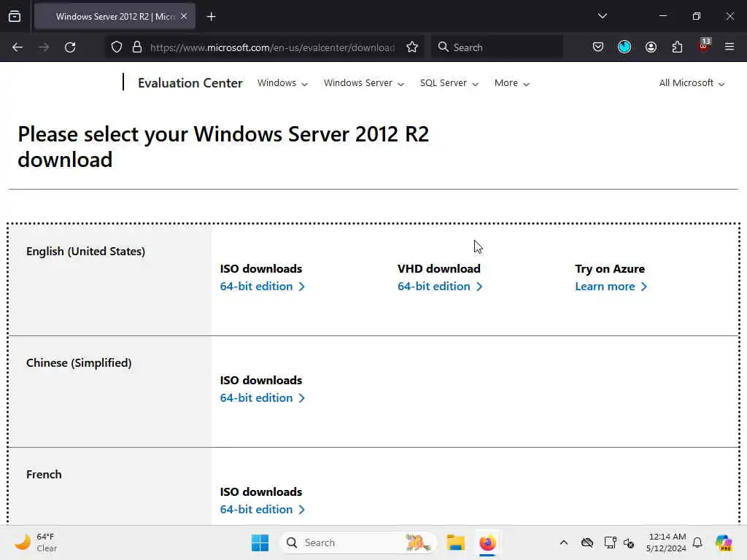747x560 pixels.
Task: Open the blue circular extension icon
Action: point(624,47)
